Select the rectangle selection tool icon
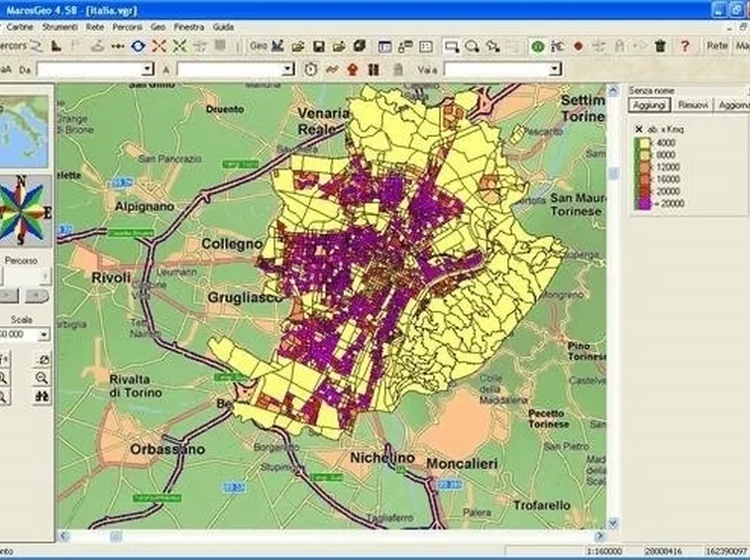The width and height of the screenshot is (750, 560). (x=451, y=47)
